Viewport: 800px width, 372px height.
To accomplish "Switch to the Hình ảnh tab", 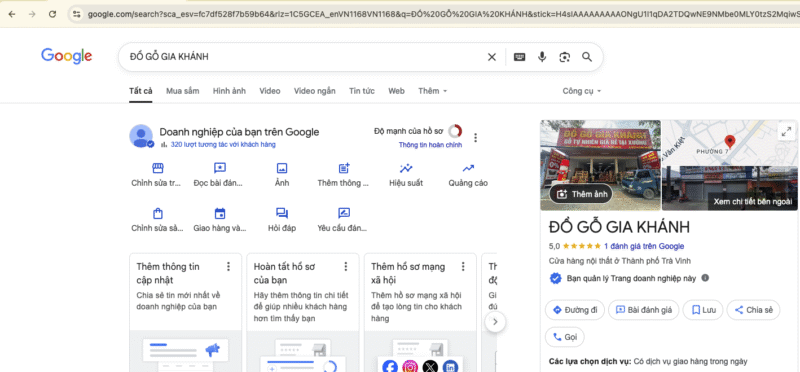I will tap(229, 91).
